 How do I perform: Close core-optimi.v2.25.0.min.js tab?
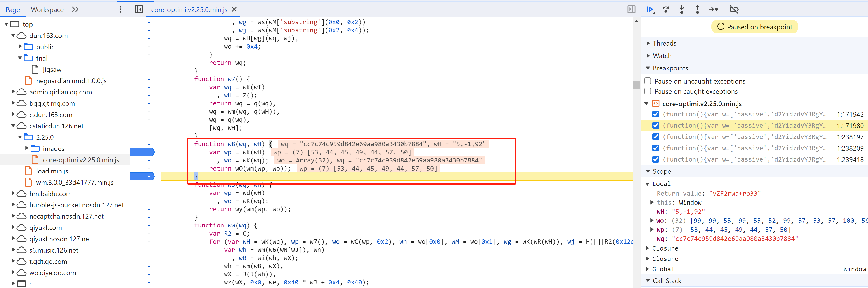(234, 9)
